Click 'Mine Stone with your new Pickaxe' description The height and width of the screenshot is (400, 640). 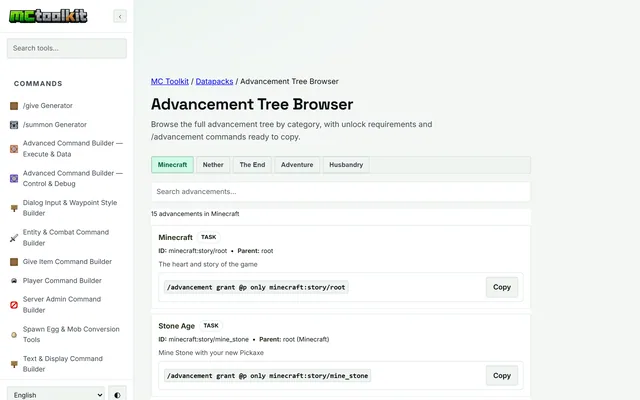click(x=211, y=353)
